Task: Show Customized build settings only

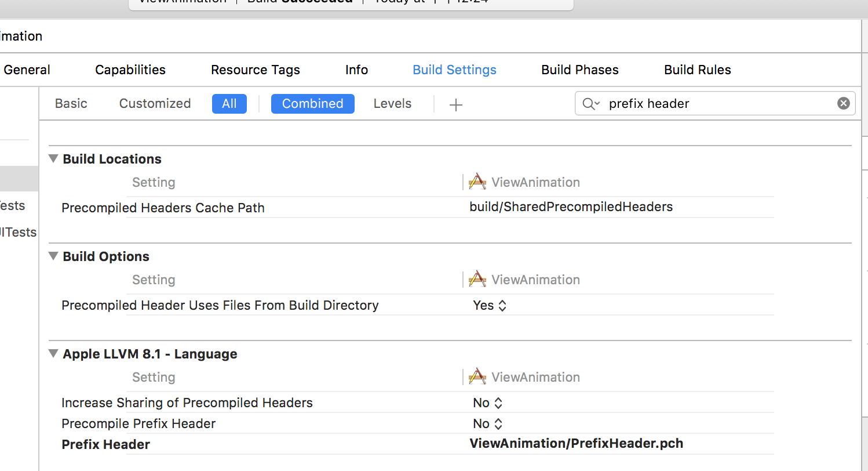Action: (x=155, y=103)
